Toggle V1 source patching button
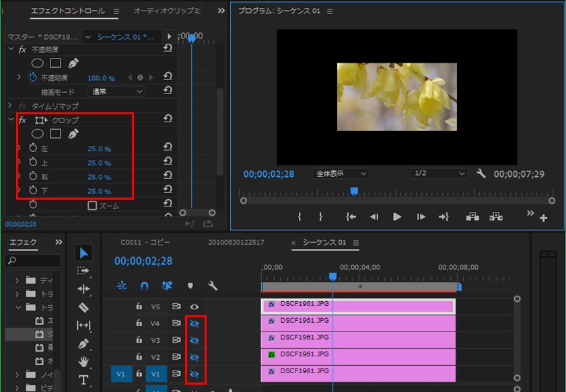The height and width of the screenshot is (392, 566). pos(121,374)
